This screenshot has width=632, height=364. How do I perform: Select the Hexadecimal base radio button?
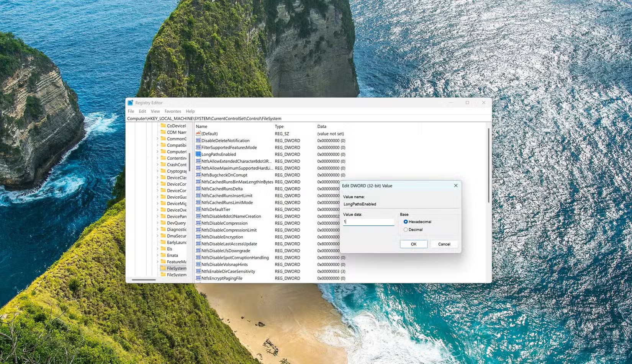pos(406,222)
